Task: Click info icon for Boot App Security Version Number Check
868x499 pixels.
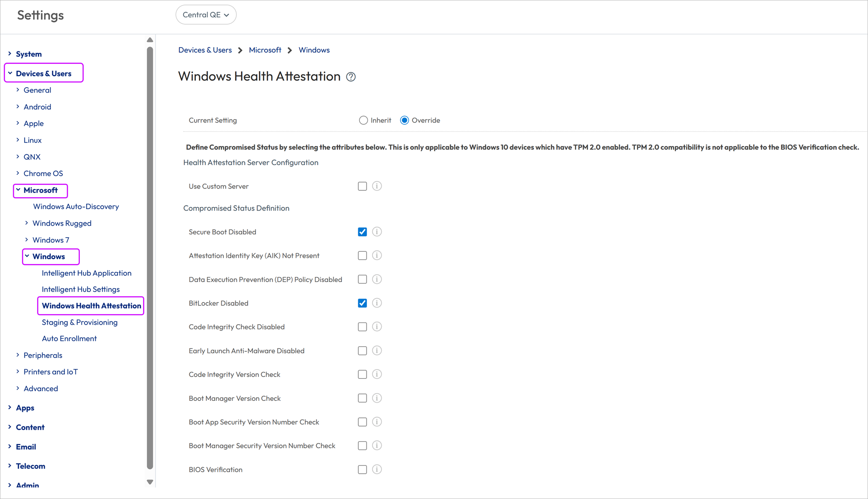Action: [x=377, y=422]
